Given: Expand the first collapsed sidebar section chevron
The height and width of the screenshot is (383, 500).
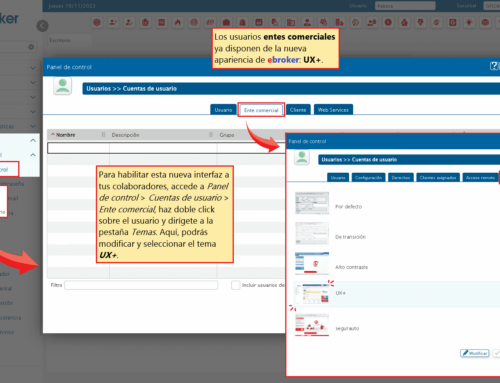Looking at the screenshot, I should click(33, 68).
